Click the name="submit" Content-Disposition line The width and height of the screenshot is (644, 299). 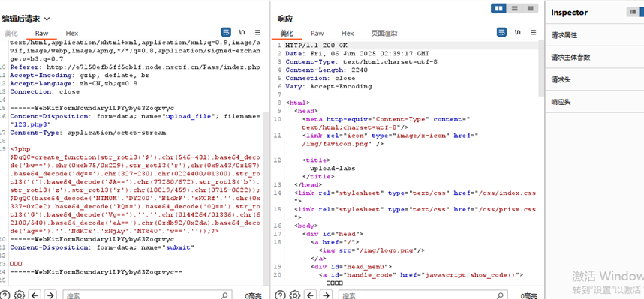click(x=102, y=247)
